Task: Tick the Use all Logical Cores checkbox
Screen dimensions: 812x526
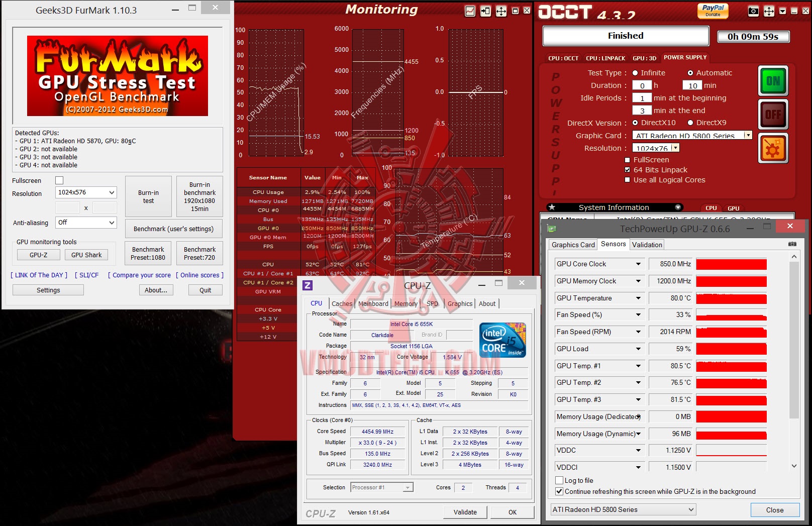Action: (x=627, y=180)
